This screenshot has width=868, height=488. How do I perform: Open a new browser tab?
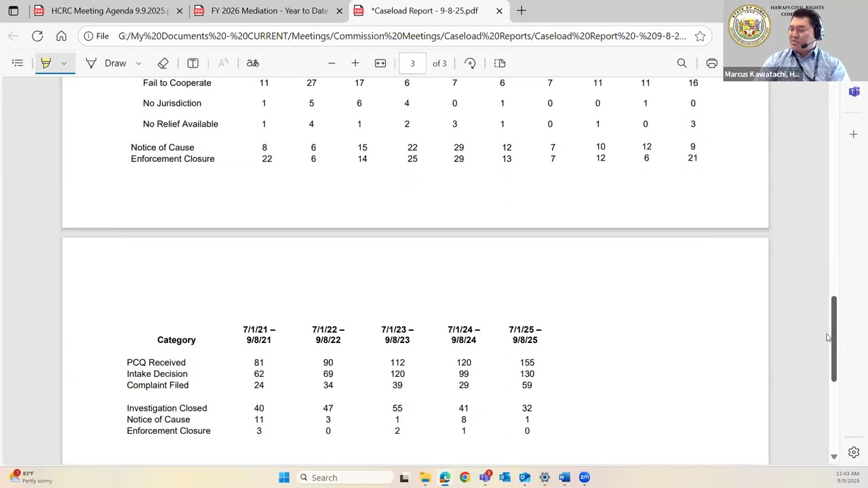(x=521, y=11)
